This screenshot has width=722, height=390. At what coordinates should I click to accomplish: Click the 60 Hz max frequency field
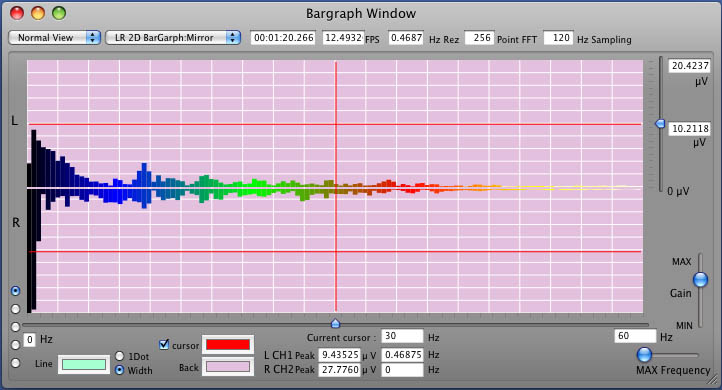[635, 336]
